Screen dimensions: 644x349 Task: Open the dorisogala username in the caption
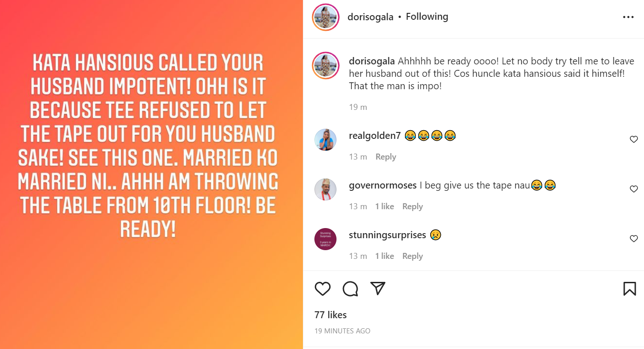point(372,61)
